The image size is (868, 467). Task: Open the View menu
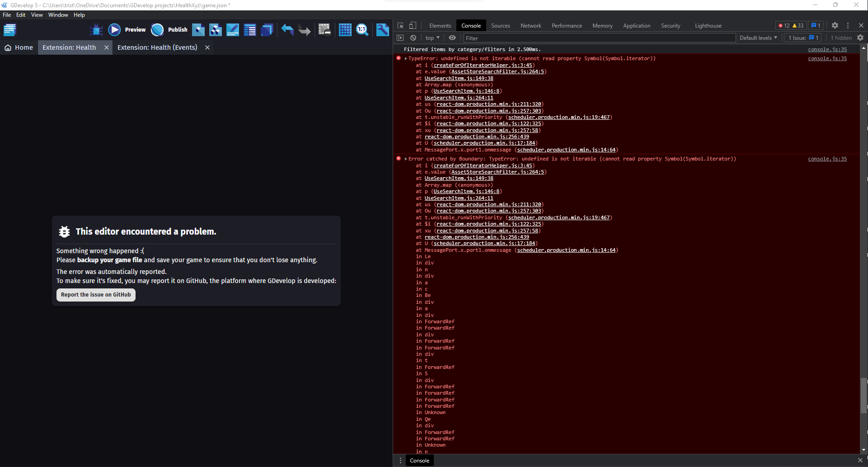[x=37, y=15]
